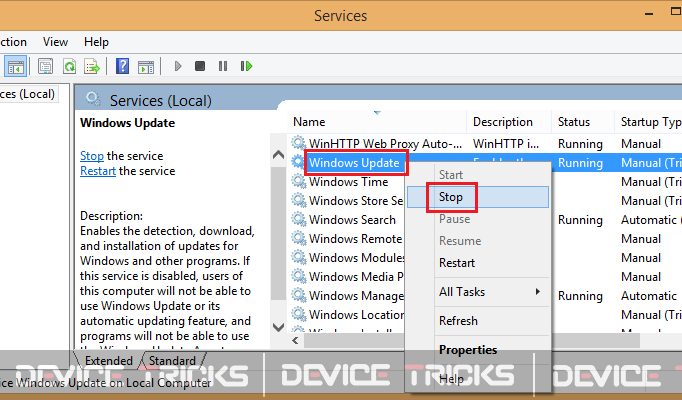
Task: Click gear icon next to Windows Search
Action: click(298, 219)
